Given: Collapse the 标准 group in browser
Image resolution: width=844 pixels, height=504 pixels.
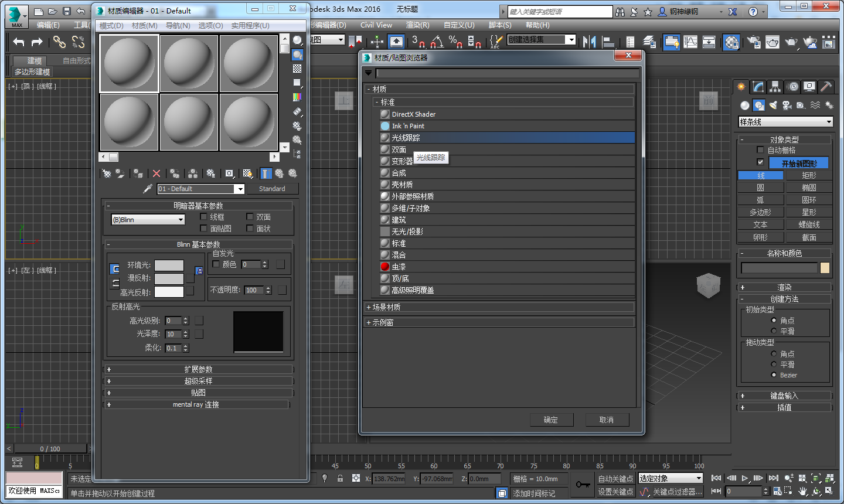Looking at the screenshot, I should [503, 102].
